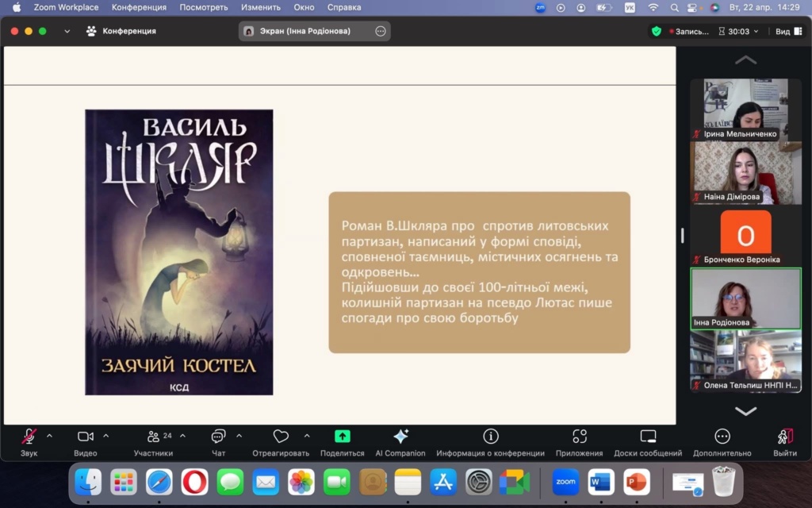The image size is (812, 508).
Task: Change layout with the Вид button
Action: (x=789, y=32)
